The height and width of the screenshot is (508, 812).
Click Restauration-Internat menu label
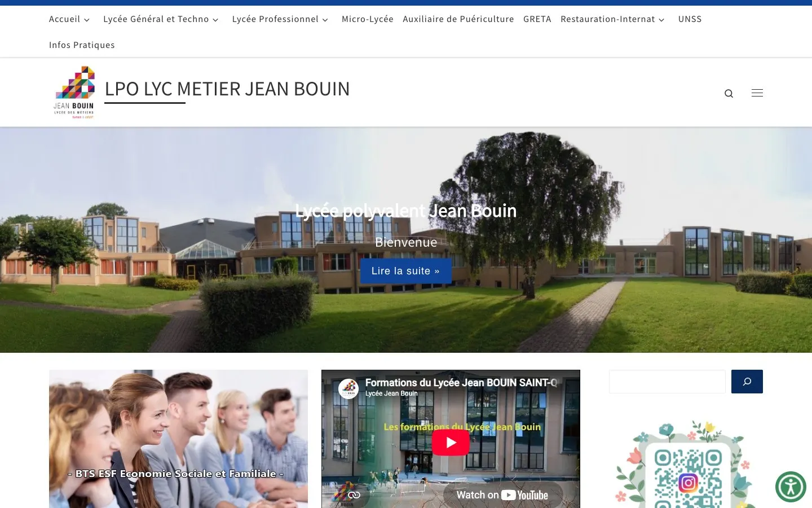click(608, 19)
